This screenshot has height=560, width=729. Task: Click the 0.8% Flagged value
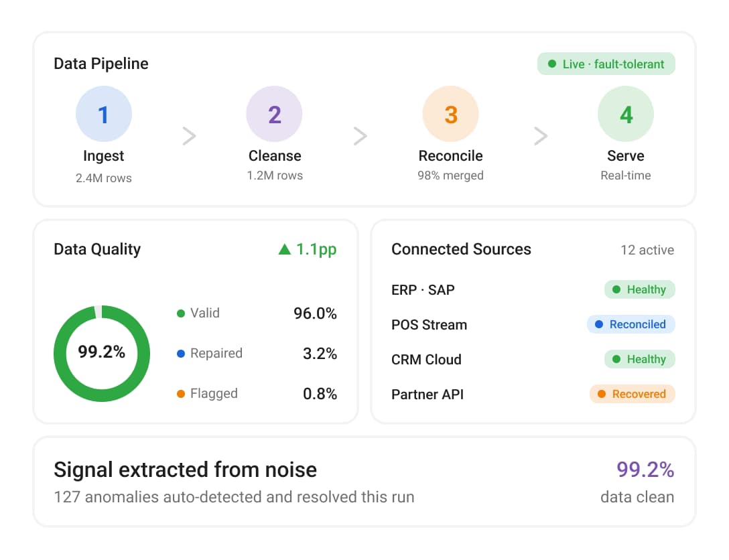(320, 394)
